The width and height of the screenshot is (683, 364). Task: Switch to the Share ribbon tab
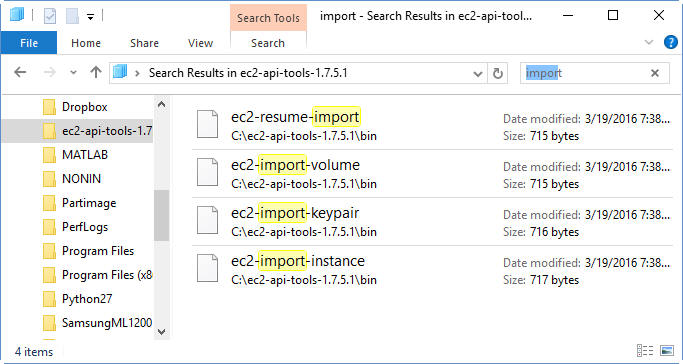144,43
